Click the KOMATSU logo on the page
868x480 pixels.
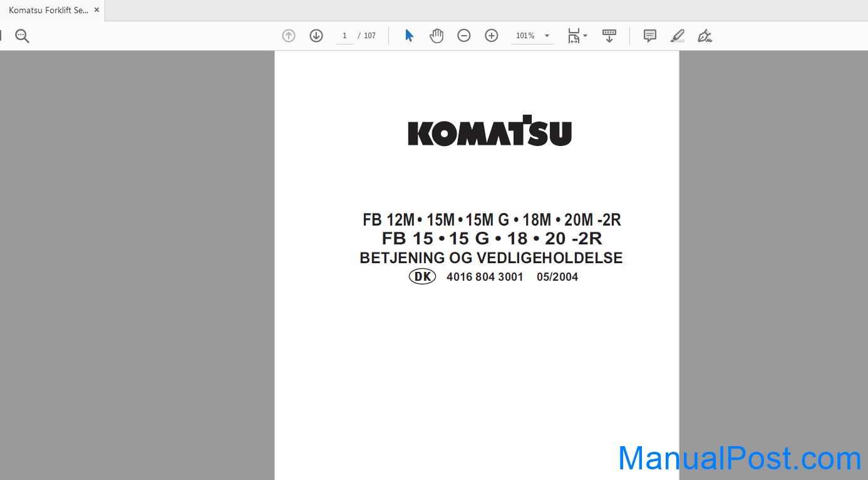click(x=490, y=131)
